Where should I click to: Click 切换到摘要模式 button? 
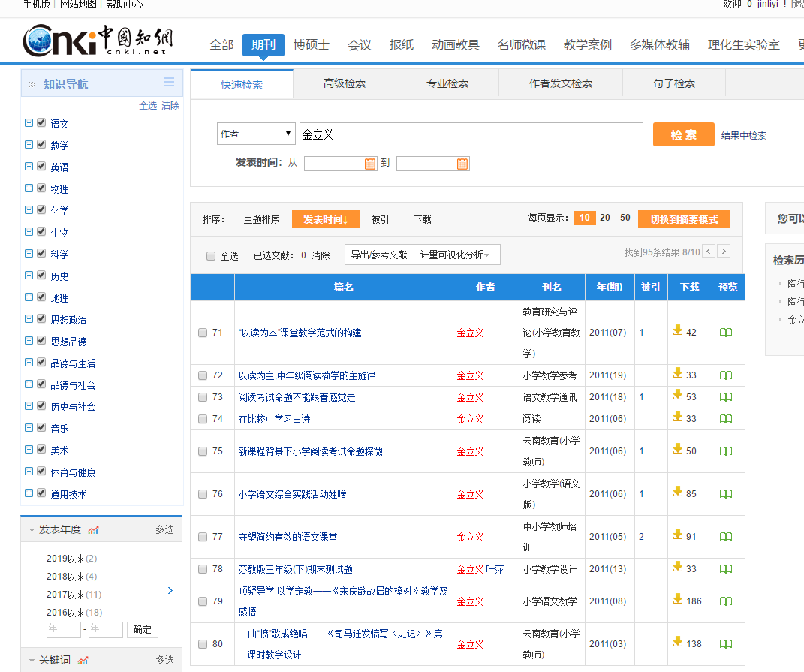pos(684,219)
